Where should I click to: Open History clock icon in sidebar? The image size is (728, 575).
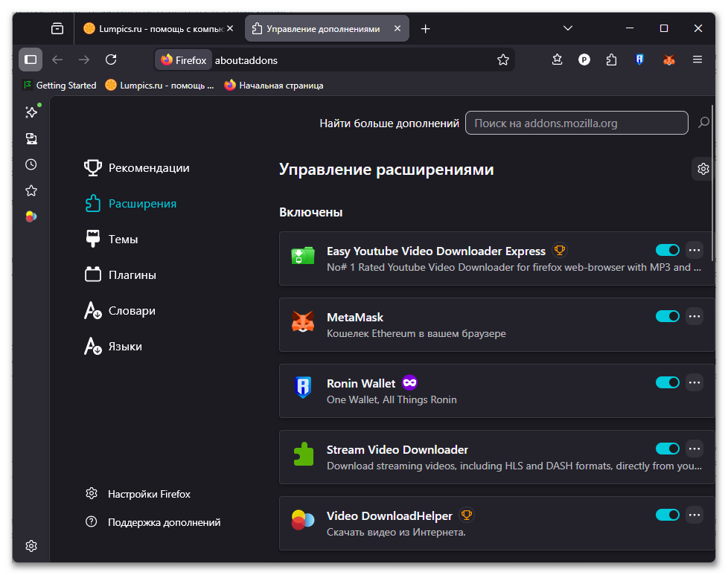(x=31, y=164)
